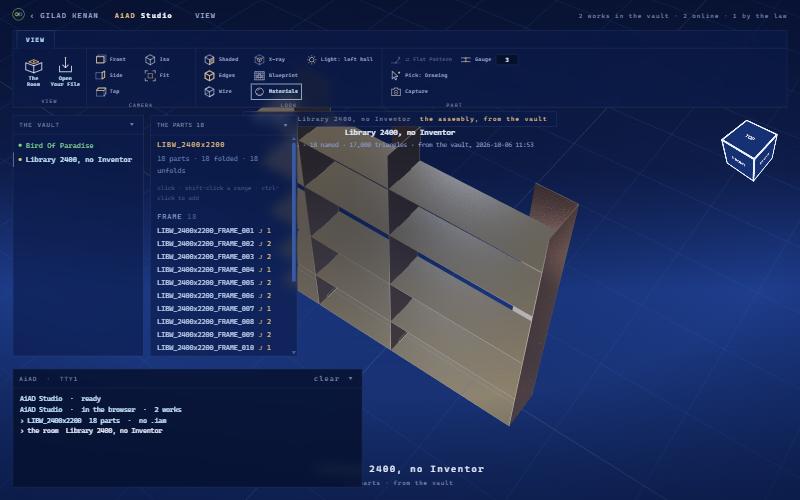800x500 pixels.
Task: Fit the model in view
Action: 157,75
